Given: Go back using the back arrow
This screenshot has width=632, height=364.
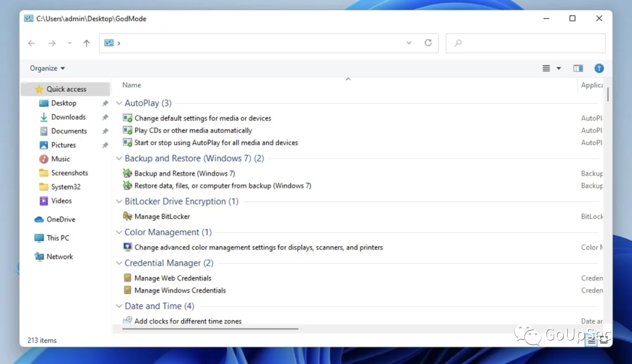Looking at the screenshot, I should coord(32,43).
